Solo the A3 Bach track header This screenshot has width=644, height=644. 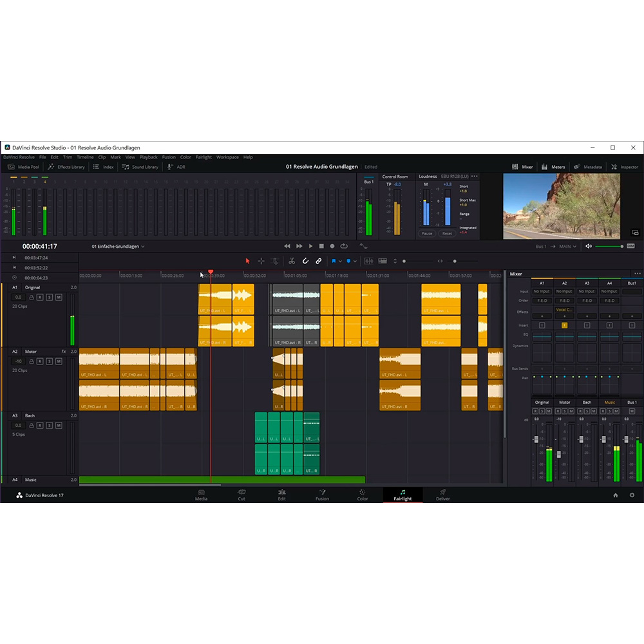click(50, 425)
